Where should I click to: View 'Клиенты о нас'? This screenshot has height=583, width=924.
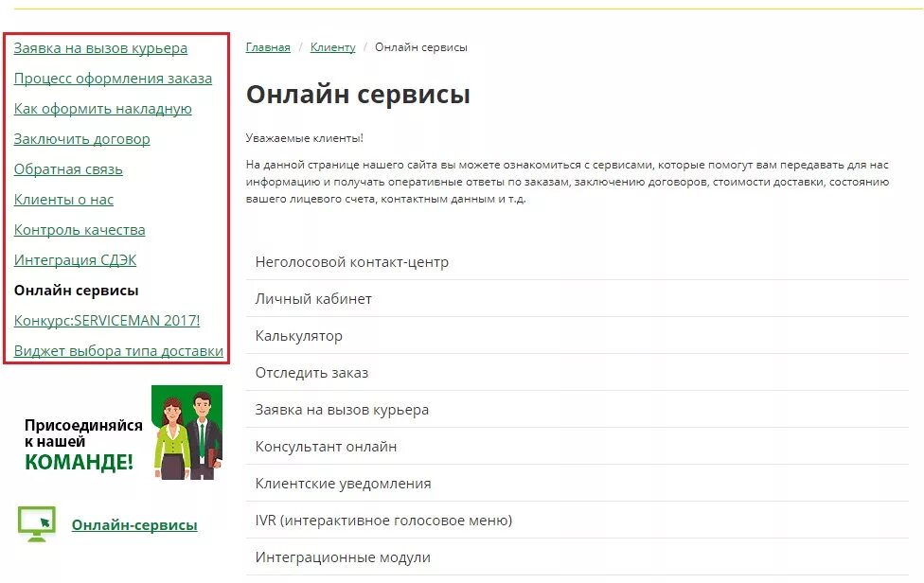(x=63, y=200)
